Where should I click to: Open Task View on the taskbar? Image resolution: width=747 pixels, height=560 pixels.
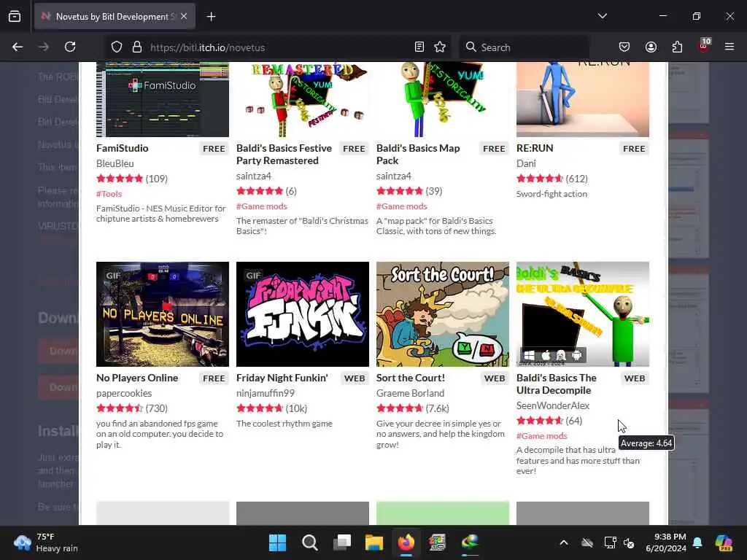coord(342,542)
